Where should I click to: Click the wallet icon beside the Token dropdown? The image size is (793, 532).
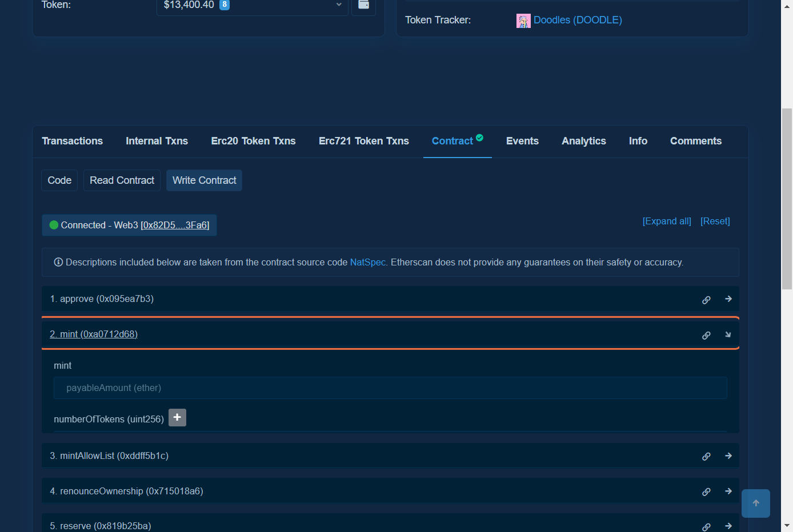coord(363,5)
